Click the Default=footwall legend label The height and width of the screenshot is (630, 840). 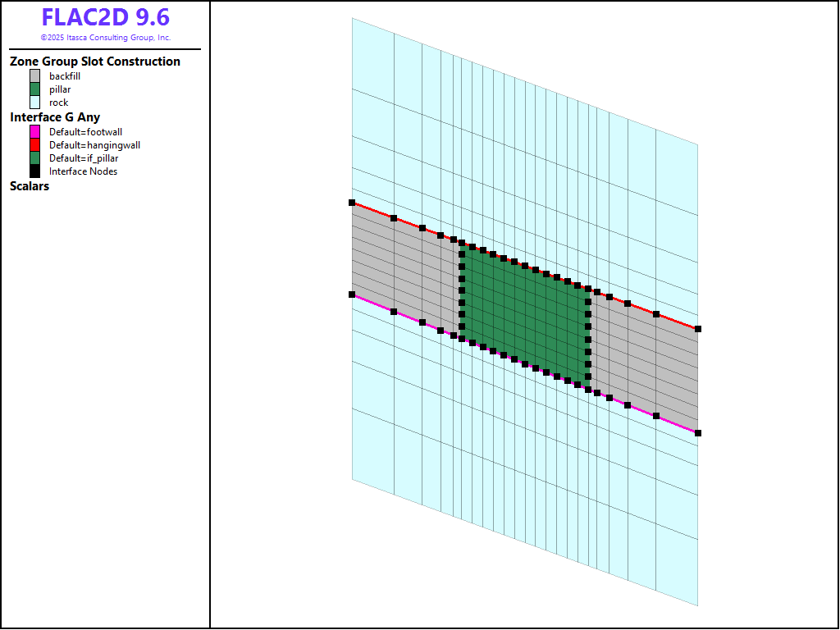click(85, 132)
